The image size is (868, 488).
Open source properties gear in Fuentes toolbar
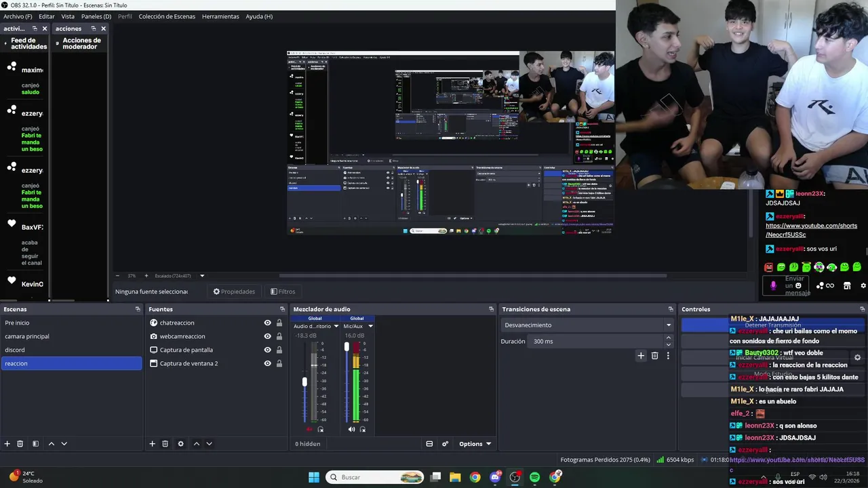(x=180, y=444)
